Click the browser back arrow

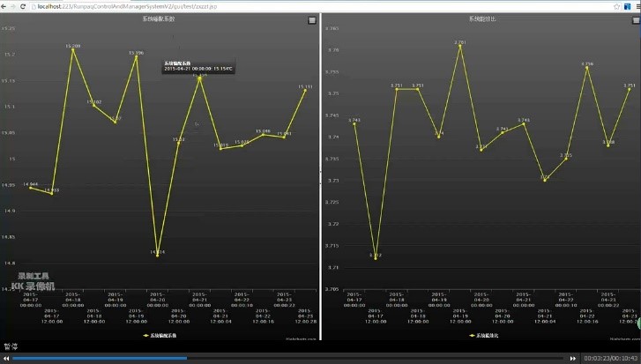pyautogui.click(x=5, y=6)
